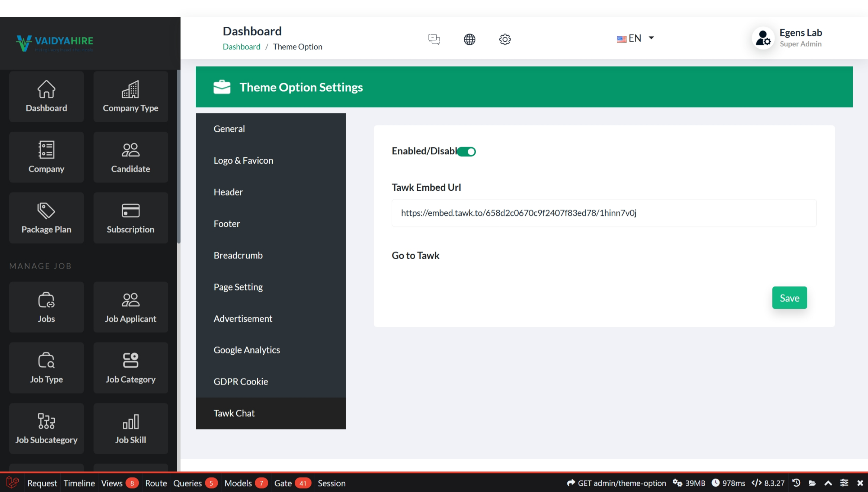Viewport: 868px width, 492px height.
Task: Collapse debugbar with the up chevron
Action: point(828,483)
